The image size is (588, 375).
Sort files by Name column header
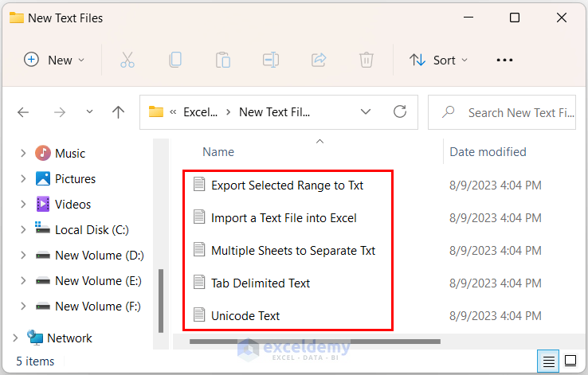pos(218,151)
